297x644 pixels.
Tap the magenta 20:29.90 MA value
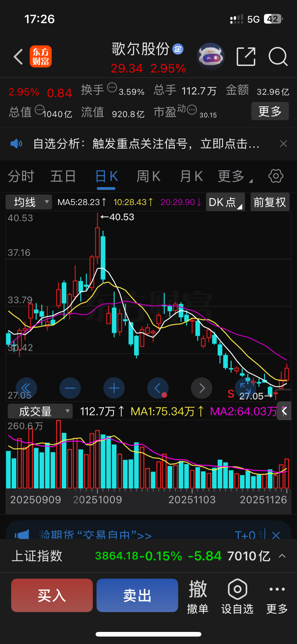[181, 202]
